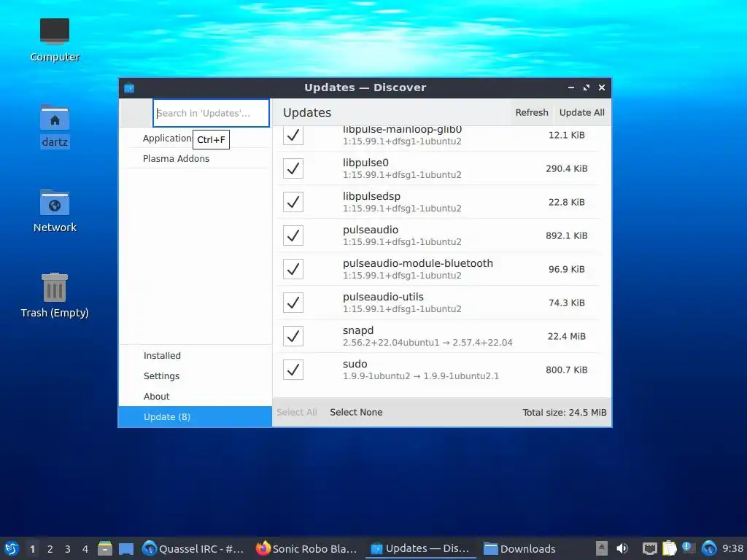Click the 22.4 MiB size value

click(566, 336)
